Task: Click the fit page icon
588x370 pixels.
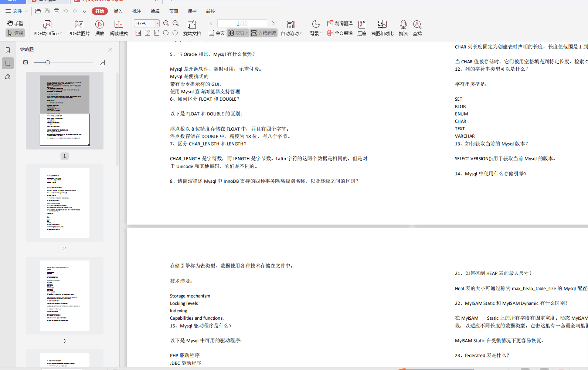Action: coord(147,33)
